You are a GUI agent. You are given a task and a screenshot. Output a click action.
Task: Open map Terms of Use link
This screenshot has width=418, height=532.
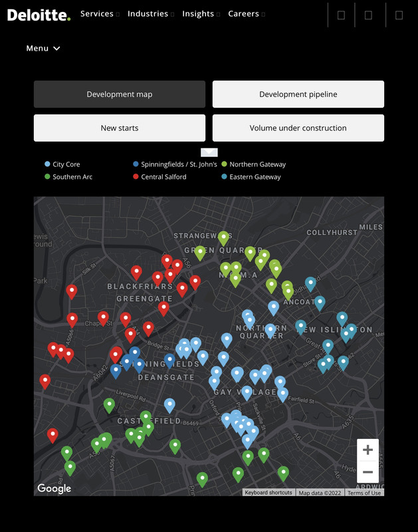pos(364,493)
